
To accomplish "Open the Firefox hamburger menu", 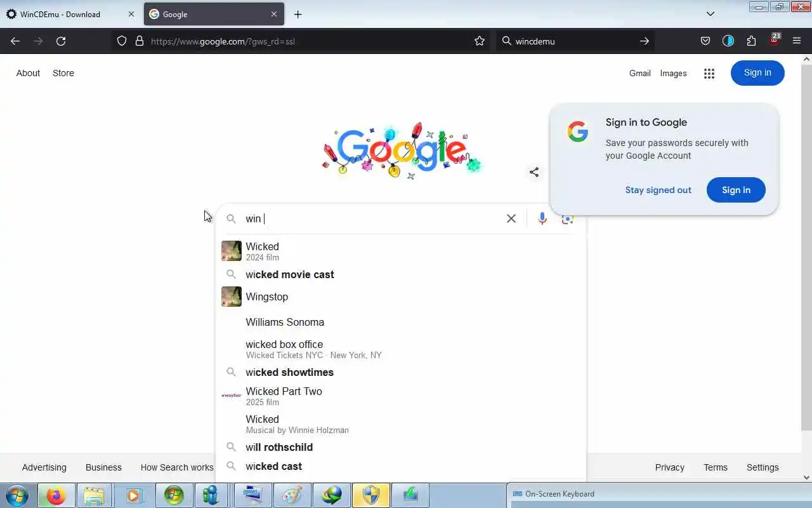I will pyautogui.click(x=797, y=41).
